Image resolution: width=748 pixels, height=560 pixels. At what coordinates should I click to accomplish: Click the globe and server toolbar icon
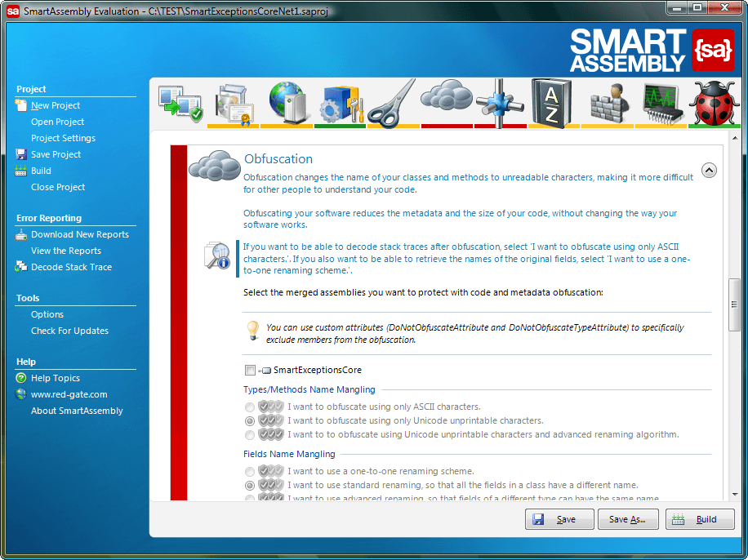(287, 102)
